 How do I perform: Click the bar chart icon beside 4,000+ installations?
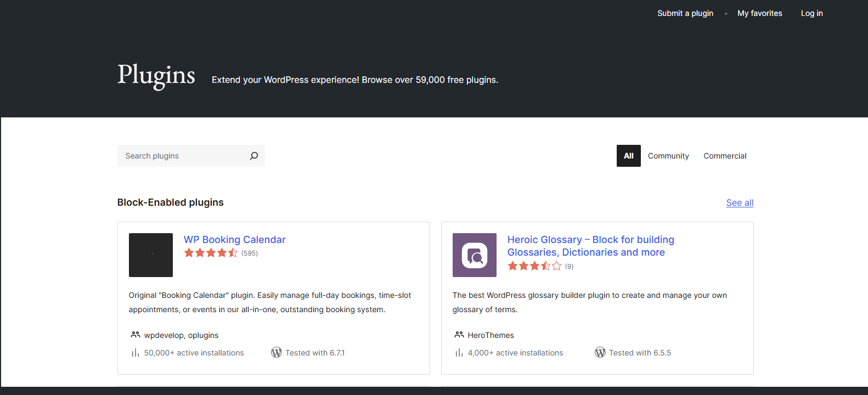coord(459,353)
